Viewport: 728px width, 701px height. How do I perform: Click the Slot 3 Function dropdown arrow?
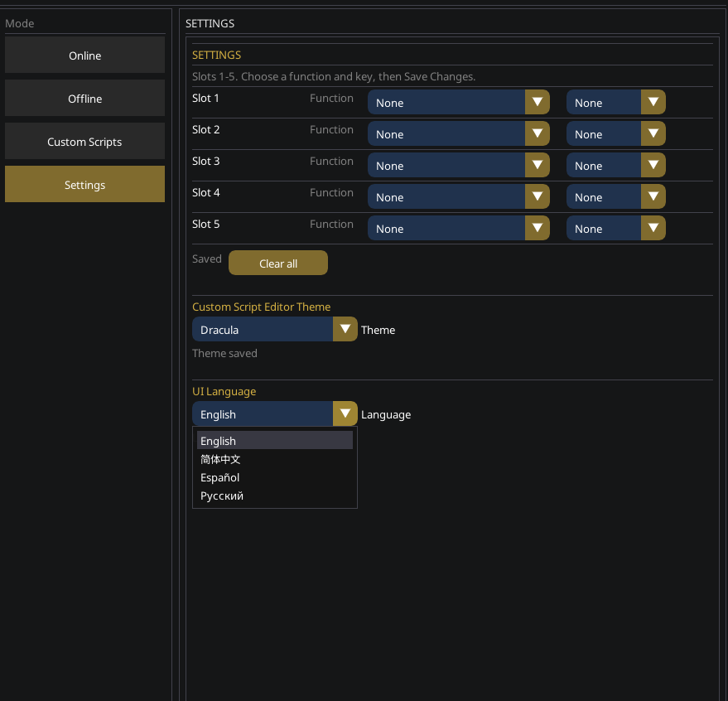538,165
